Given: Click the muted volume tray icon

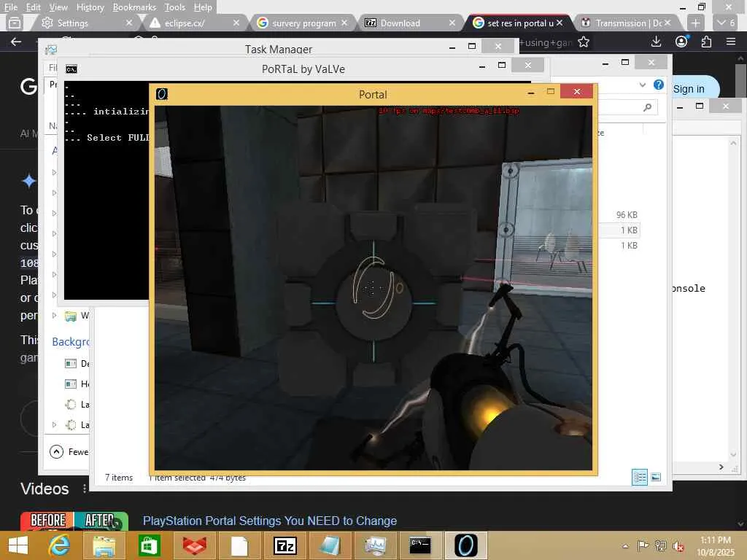Looking at the screenshot, I should (x=678, y=546).
